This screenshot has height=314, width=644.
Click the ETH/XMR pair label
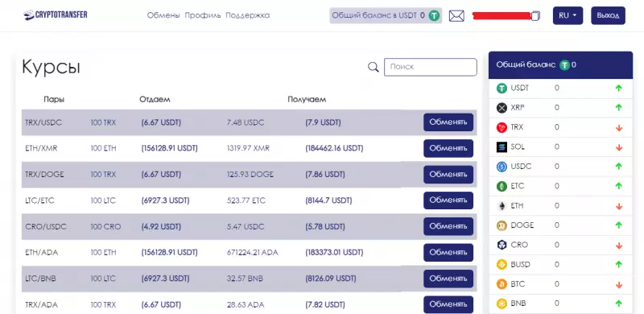[41, 148]
